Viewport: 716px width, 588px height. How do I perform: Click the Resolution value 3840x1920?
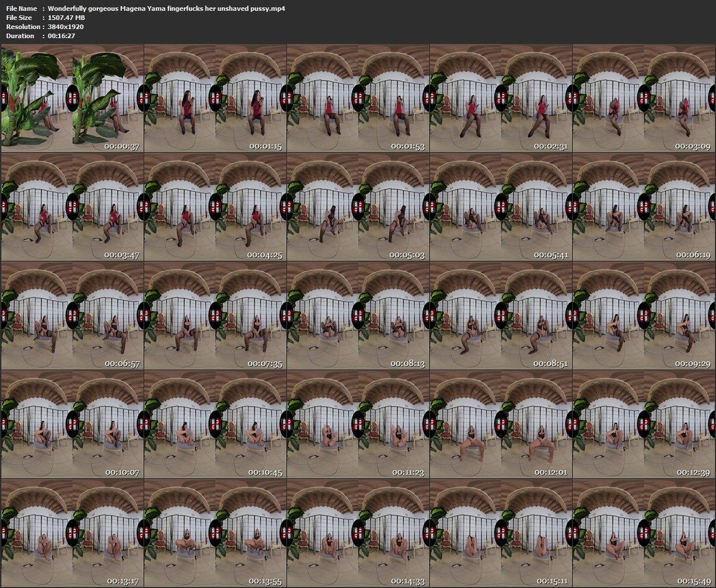65,27
